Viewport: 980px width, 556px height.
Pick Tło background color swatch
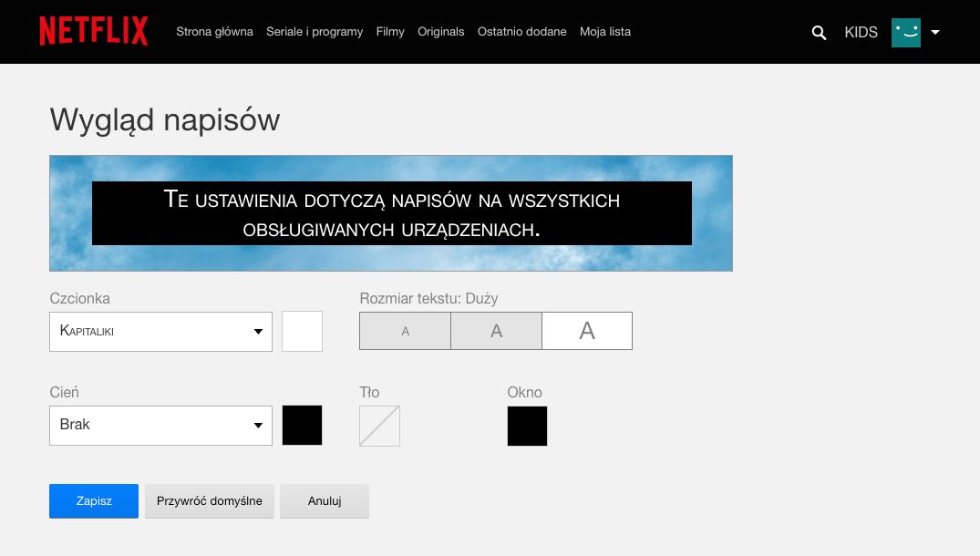379,426
